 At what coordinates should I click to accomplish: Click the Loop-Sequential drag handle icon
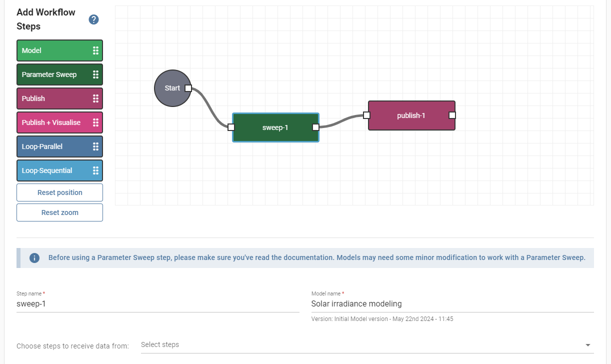tap(96, 170)
